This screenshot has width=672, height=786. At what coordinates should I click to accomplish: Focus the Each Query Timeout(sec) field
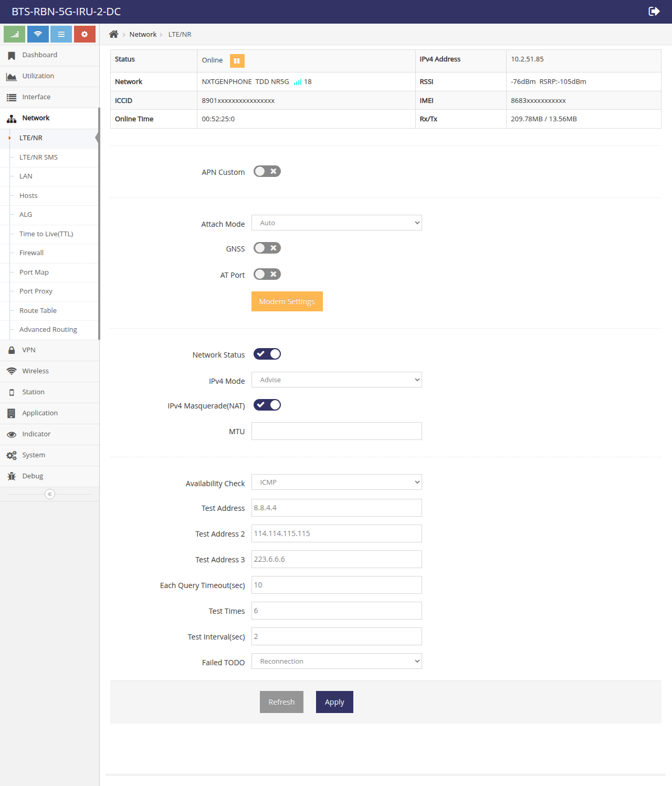coord(337,585)
